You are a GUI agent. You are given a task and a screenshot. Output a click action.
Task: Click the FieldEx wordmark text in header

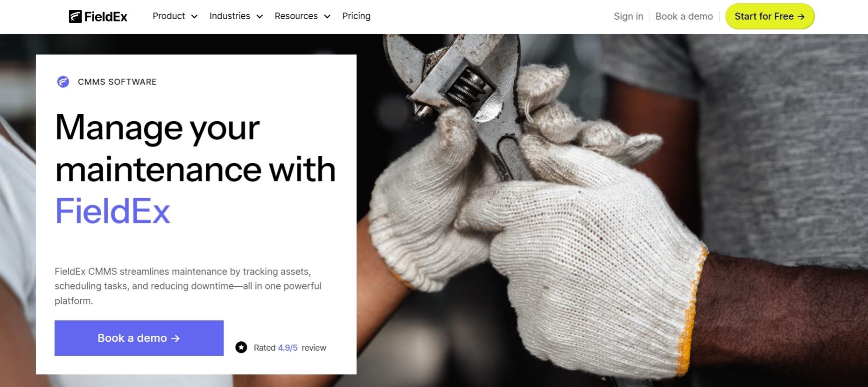106,17
